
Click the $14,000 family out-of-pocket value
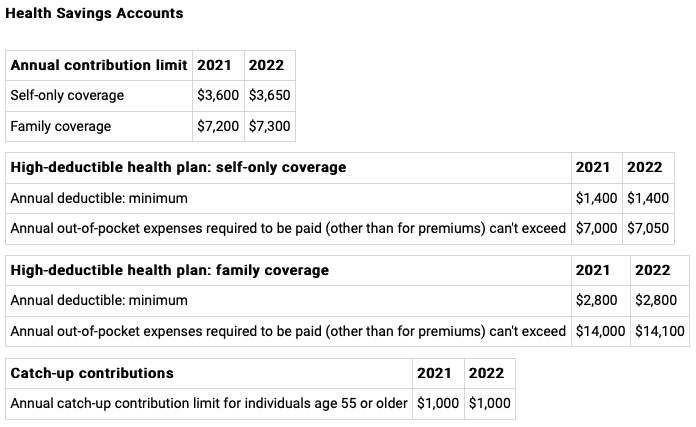click(x=601, y=331)
